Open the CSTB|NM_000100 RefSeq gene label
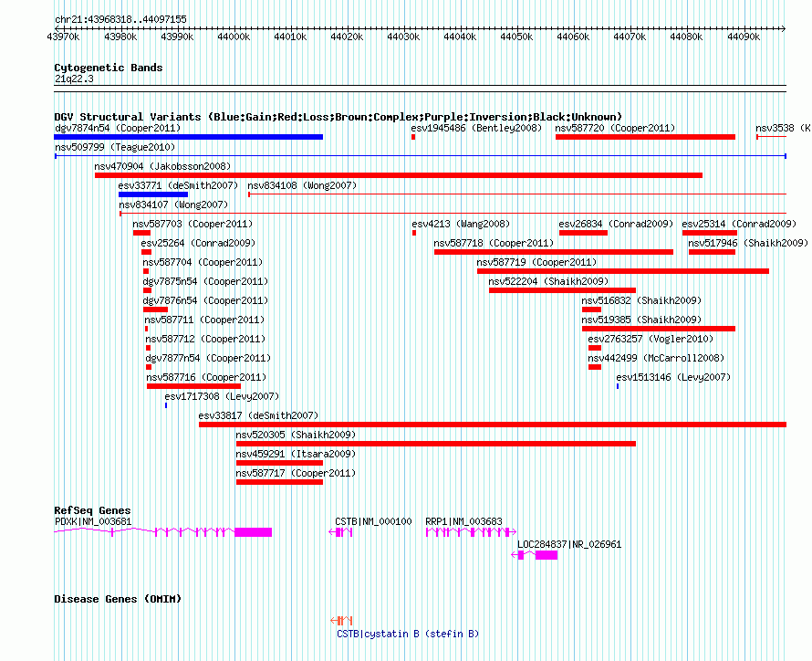Viewport: 812px width, 661px height. click(373, 521)
